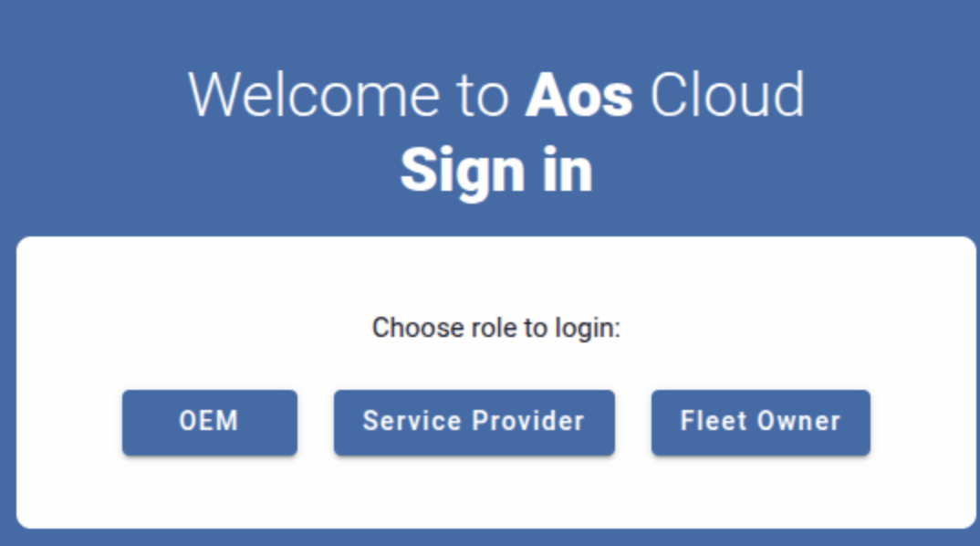Click the word "role" in the login prompt
Image resolution: width=980 pixels, height=546 pixels.
coord(493,328)
